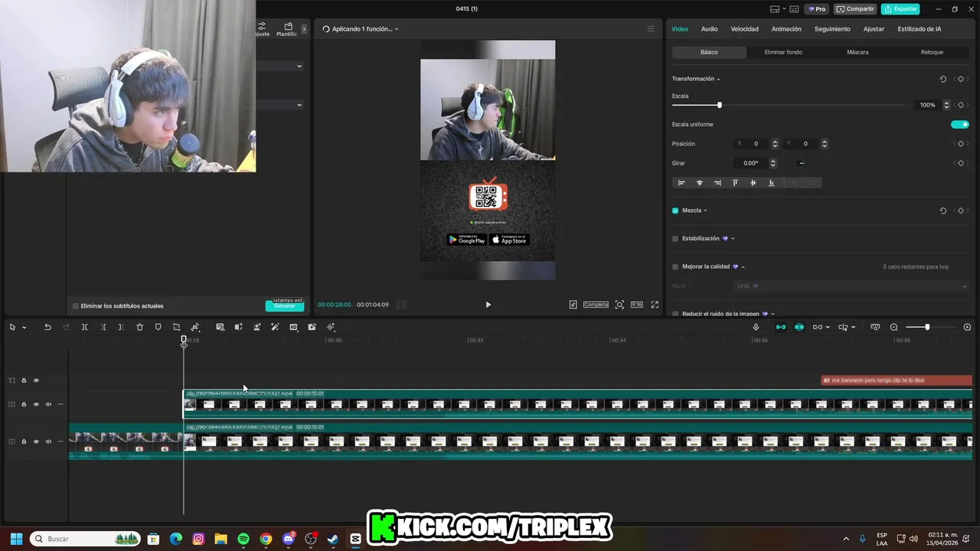Open Instagram from the taskbar
Image resolution: width=980 pixels, height=551 pixels.
198,539
